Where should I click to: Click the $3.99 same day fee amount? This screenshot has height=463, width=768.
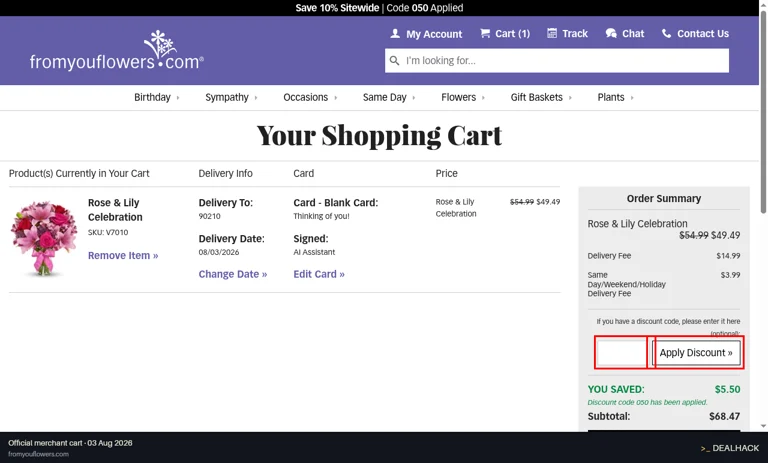[x=730, y=275]
